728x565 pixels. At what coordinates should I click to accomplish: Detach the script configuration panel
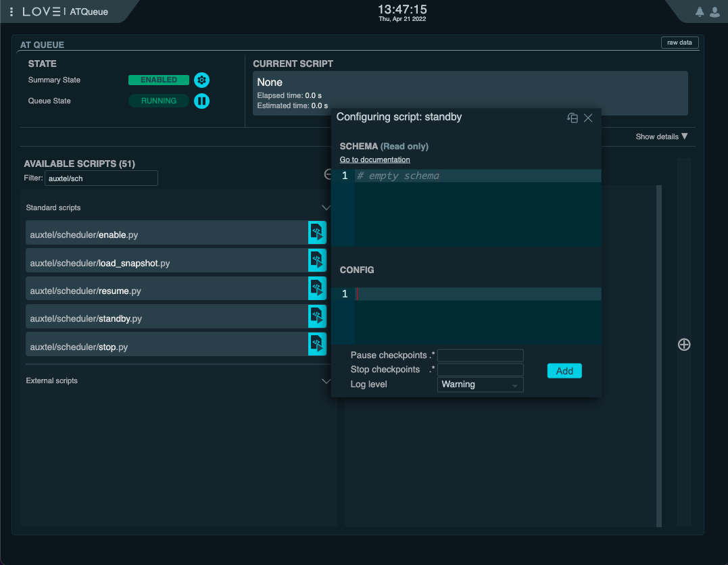tap(572, 118)
